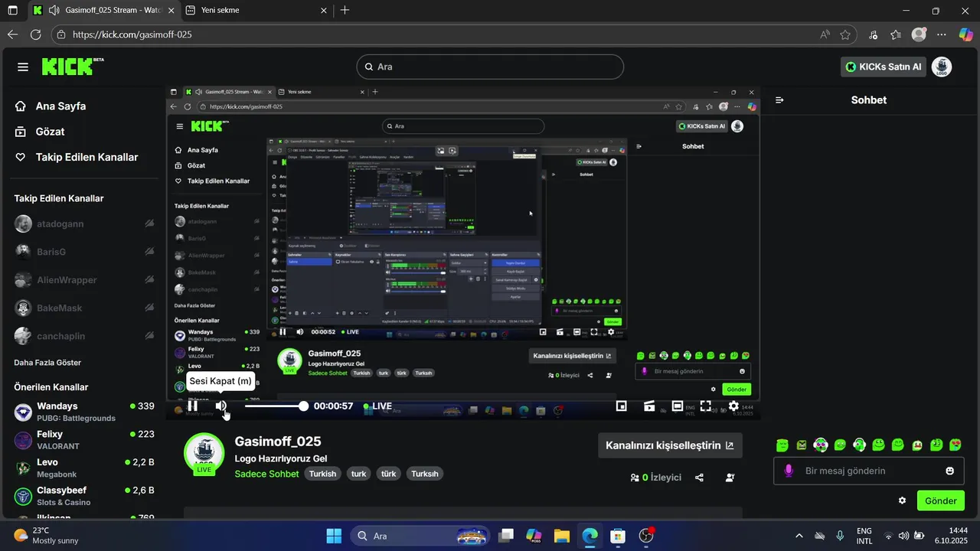
Task: Send message with Gönder button
Action: click(x=941, y=500)
